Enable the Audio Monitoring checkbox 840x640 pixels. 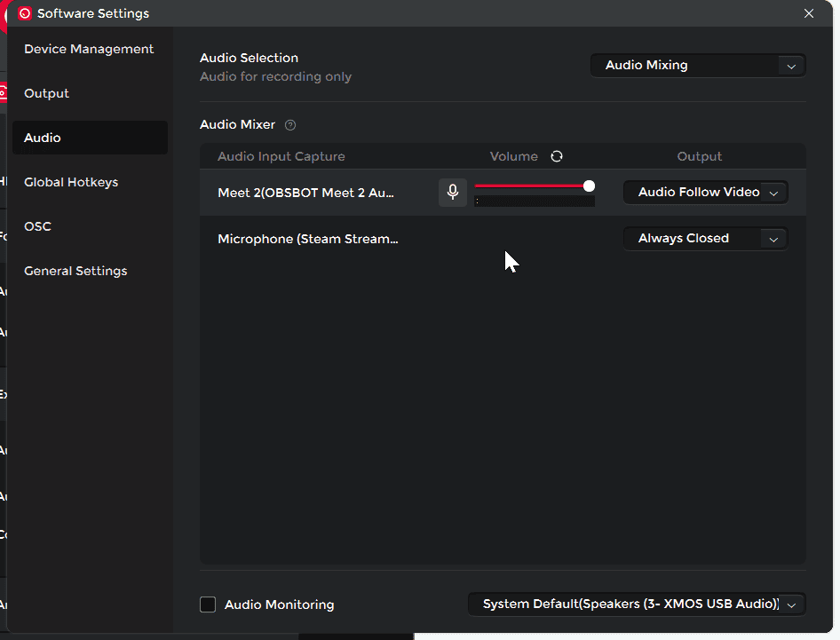pyautogui.click(x=208, y=604)
